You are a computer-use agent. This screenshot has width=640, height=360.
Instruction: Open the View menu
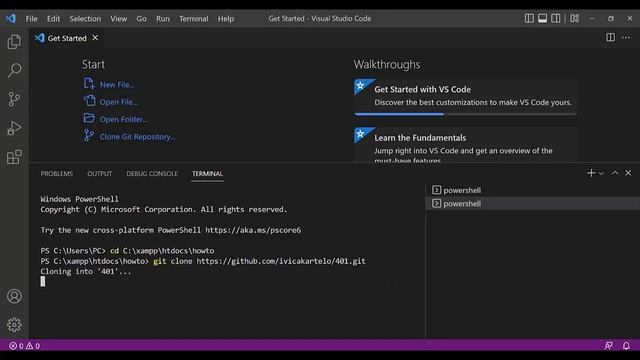(118, 19)
